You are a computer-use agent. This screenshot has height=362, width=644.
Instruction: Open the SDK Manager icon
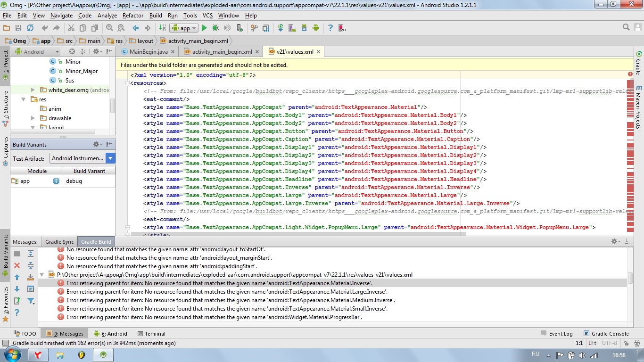point(304,28)
